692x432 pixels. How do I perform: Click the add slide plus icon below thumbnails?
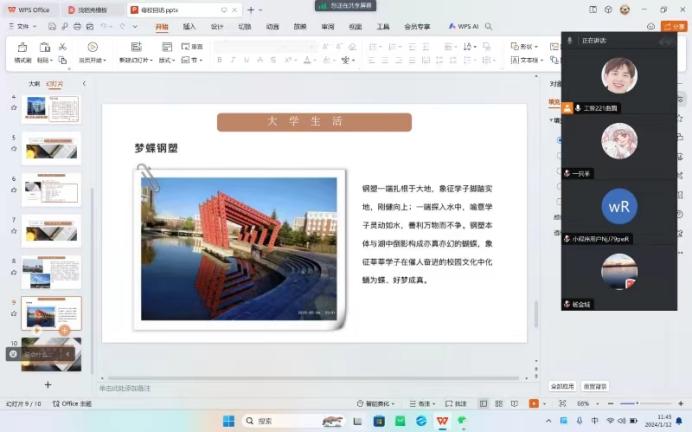point(47,384)
